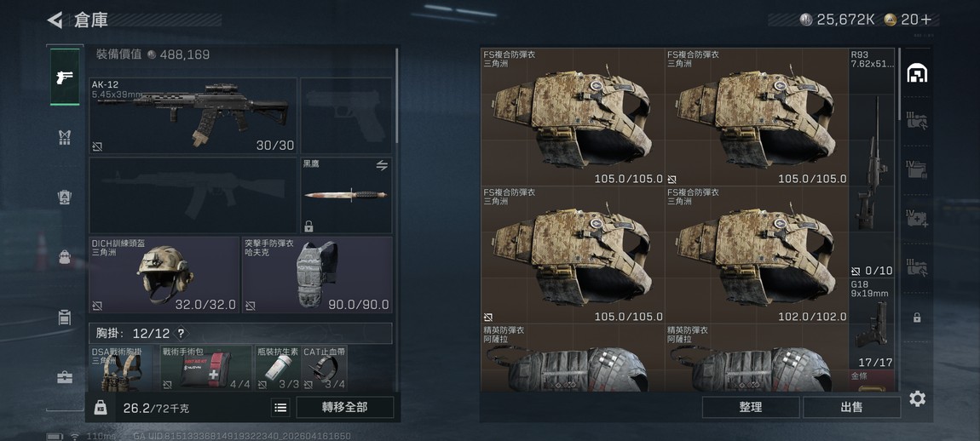Screen dimensions: 980x441
Task: Click the locked storage slot padlock icon
Action: [916, 318]
